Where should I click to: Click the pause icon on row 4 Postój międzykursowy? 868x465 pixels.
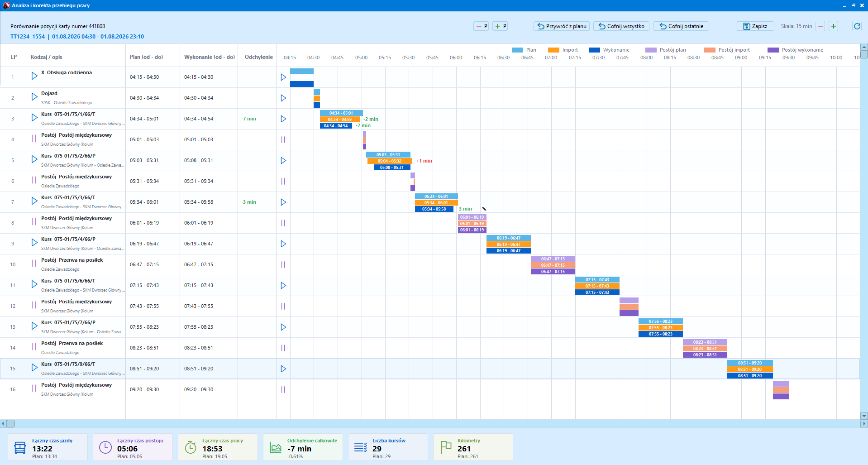[x=34, y=138]
